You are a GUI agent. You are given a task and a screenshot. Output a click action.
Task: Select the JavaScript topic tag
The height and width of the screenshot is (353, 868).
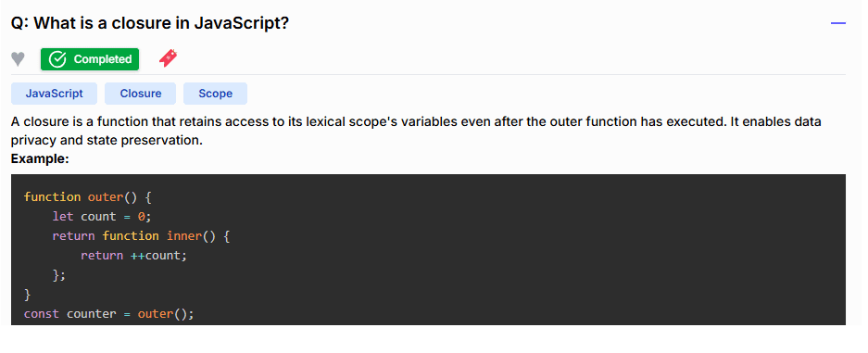tap(55, 94)
